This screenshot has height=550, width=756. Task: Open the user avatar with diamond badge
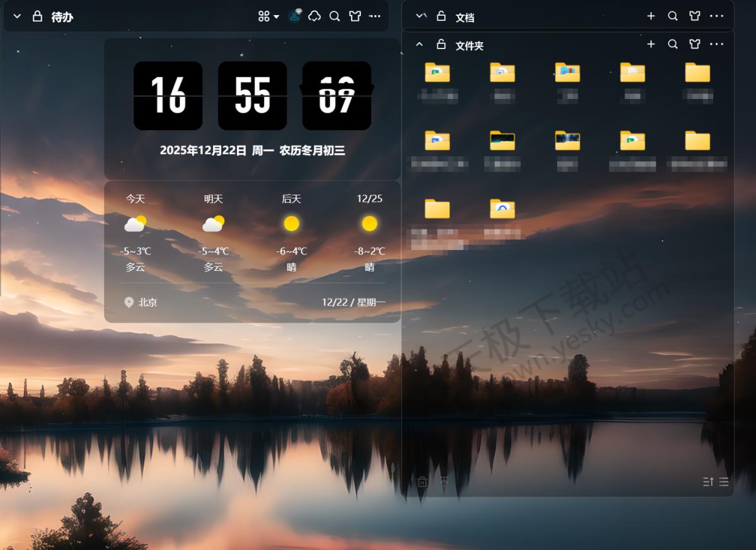[294, 16]
